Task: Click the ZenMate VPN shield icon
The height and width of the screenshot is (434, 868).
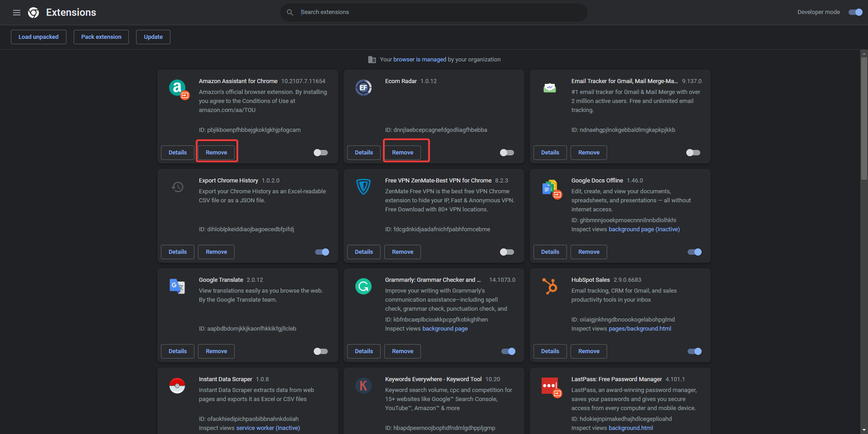Action: 363,187
